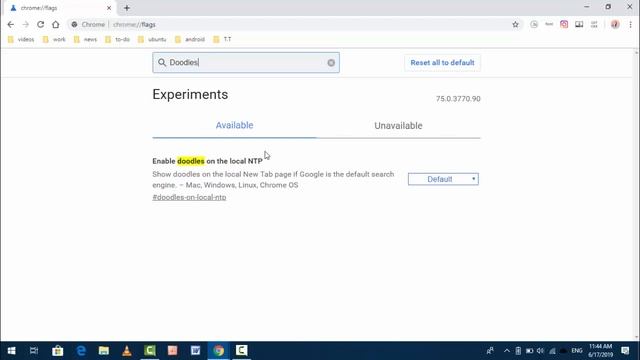This screenshot has height=360, width=640.
Task: Open the 'news' bookmark folder
Action: (x=85, y=40)
